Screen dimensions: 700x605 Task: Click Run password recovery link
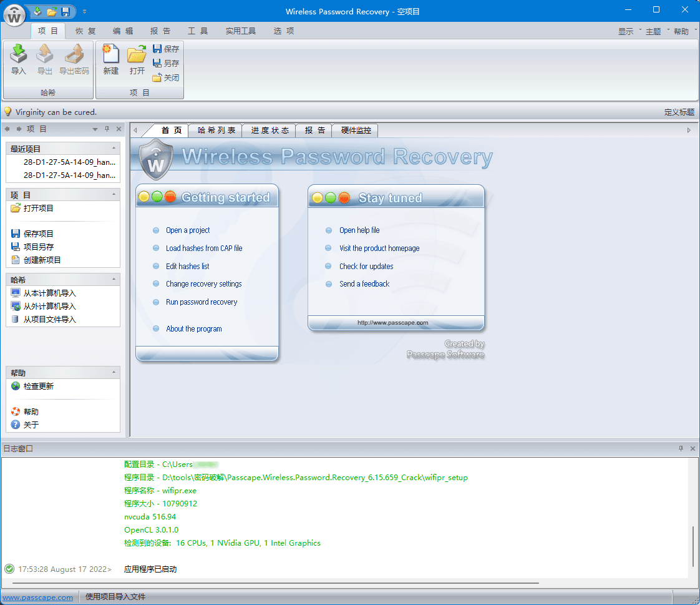[x=202, y=302]
